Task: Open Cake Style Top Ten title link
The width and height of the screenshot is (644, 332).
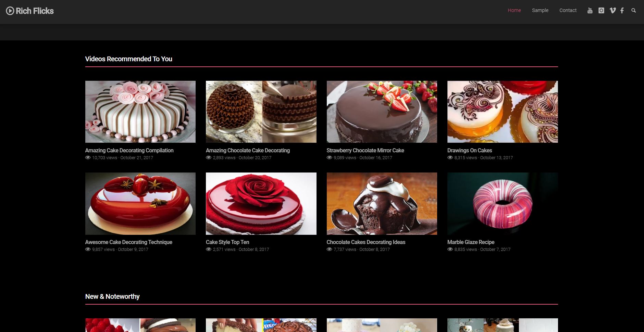Action: coord(227,242)
